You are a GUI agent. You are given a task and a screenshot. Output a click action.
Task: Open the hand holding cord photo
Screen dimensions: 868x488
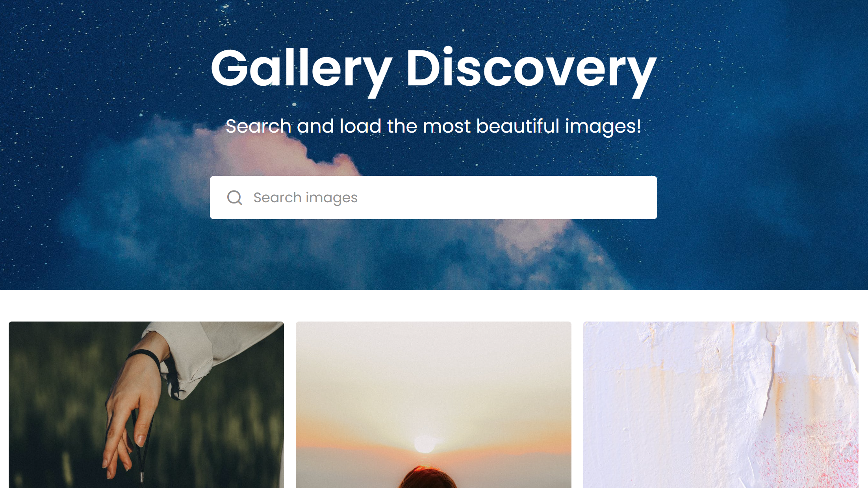[x=146, y=405]
